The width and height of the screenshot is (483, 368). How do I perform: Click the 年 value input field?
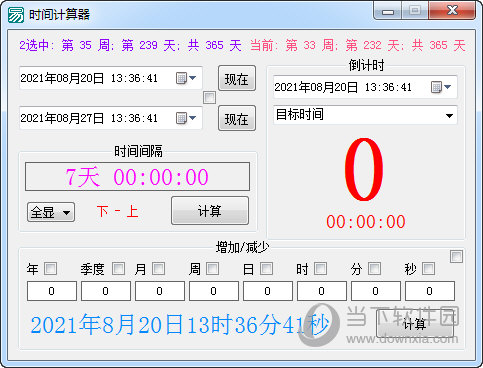[52, 291]
